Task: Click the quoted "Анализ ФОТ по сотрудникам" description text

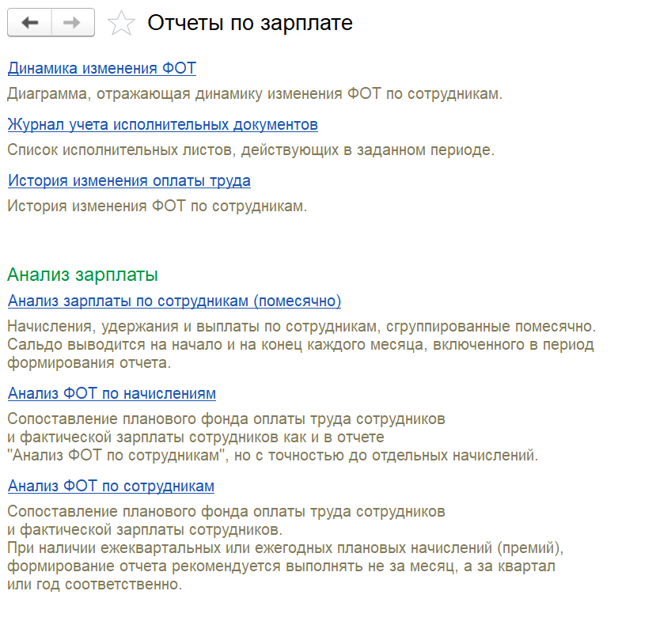Action: tap(273, 456)
